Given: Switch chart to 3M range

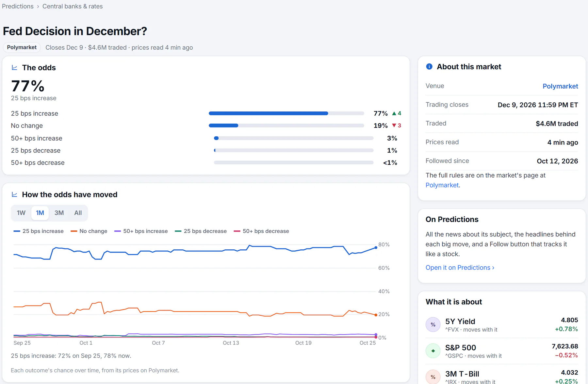Looking at the screenshot, I should point(59,213).
